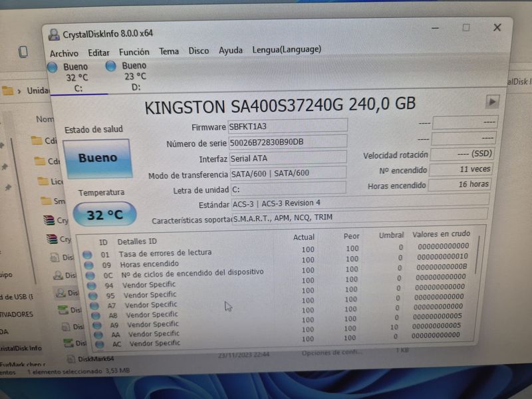Click the transfer mode field SATA/600
The image size is (532, 399).
[x=288, y=173]
